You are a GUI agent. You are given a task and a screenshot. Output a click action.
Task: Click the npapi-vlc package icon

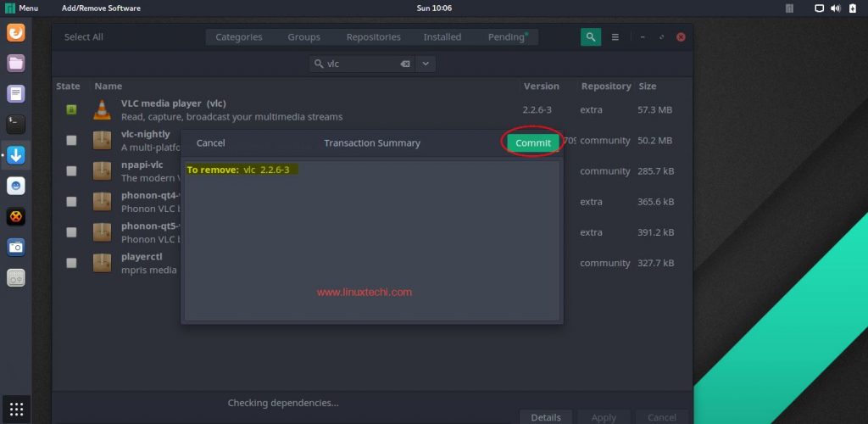click(x=102, y=171)
